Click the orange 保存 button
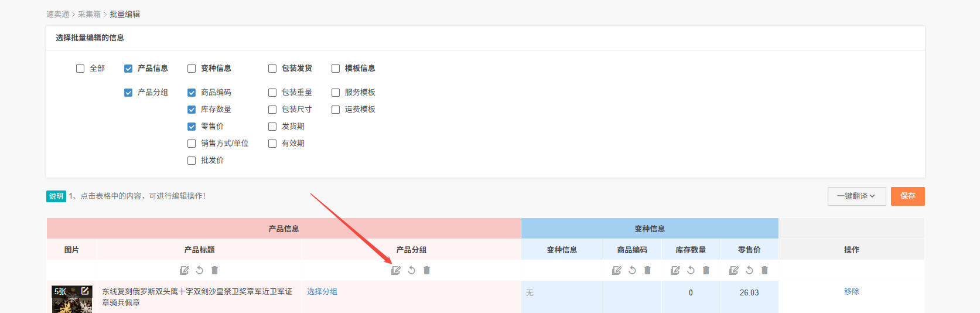The height and width of the screenshot is (313, 980). [907, 196]
